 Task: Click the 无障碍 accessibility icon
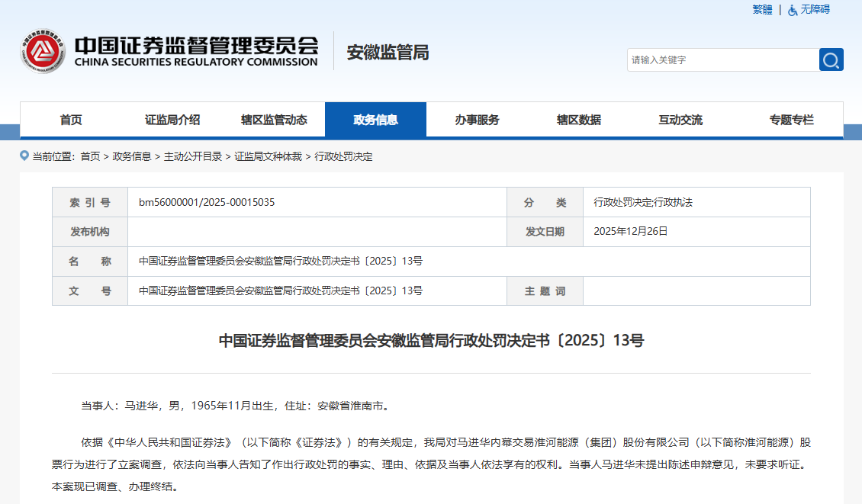[793, 10]
